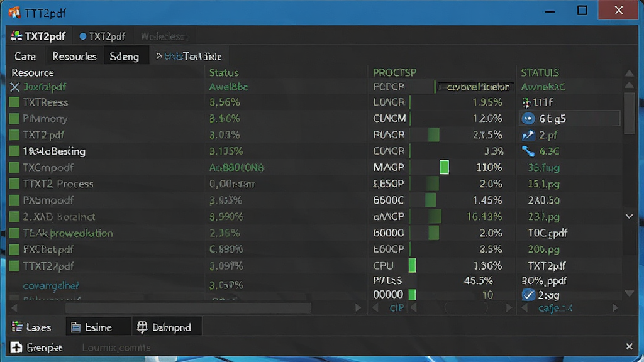Click the X icon beside Joxfizlpdf

pos(15,87)
